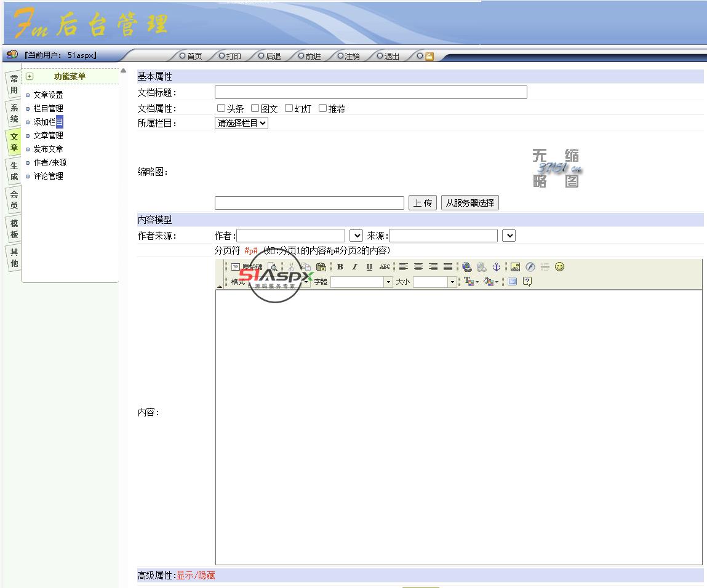Screen dimensions: 707x588
Task: Click the underline formatting icon
Action: click(x=369, y=267)
